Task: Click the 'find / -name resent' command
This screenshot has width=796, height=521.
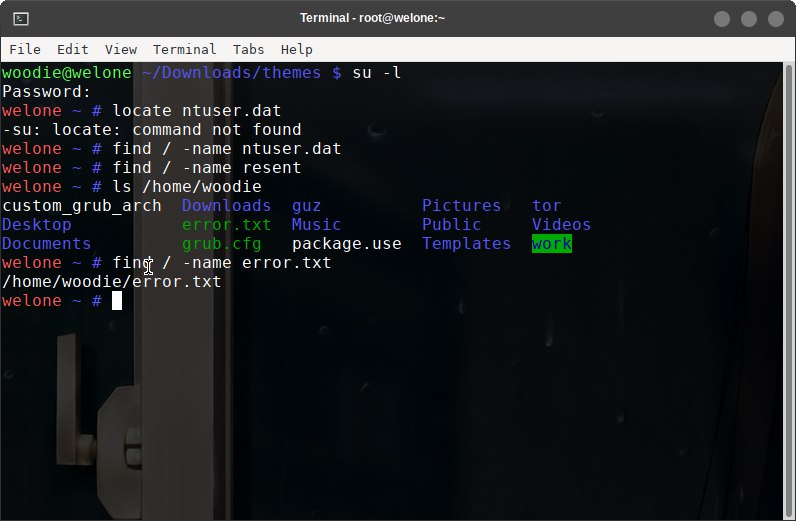Action: [207, 168]
